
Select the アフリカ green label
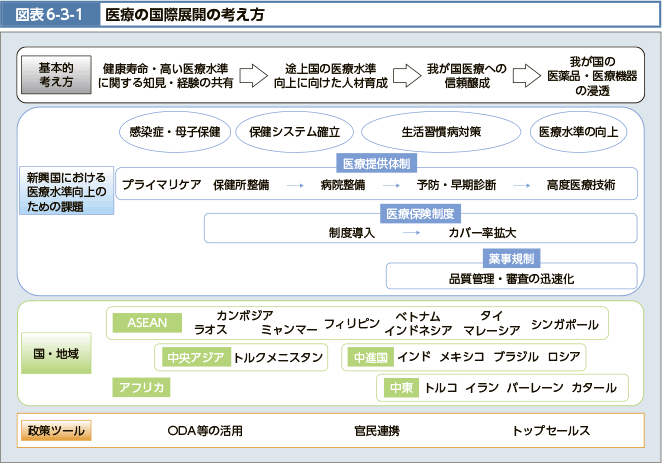(141, 387)
